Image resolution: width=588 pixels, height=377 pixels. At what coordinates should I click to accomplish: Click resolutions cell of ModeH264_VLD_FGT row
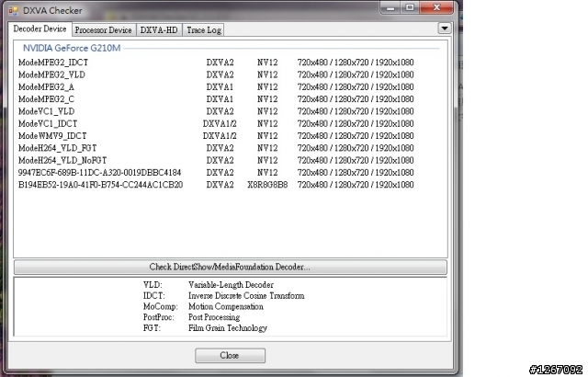point(356,148)
